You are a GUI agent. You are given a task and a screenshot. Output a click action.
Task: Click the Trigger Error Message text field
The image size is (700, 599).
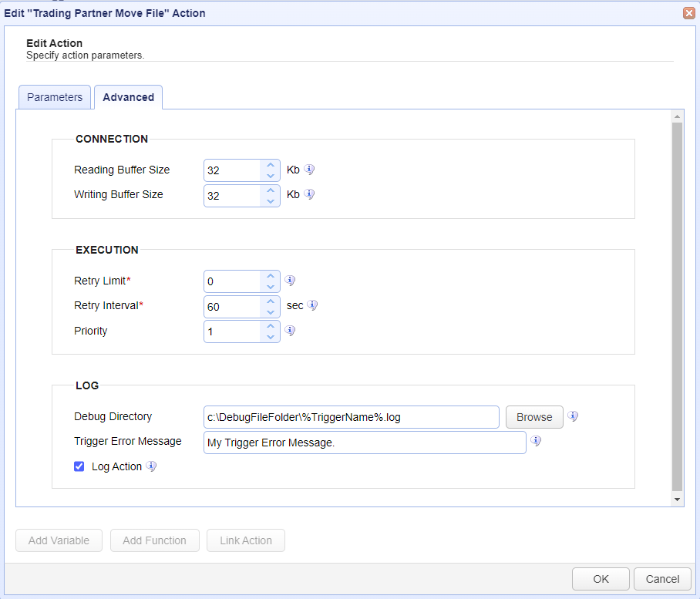coord(365,443)
